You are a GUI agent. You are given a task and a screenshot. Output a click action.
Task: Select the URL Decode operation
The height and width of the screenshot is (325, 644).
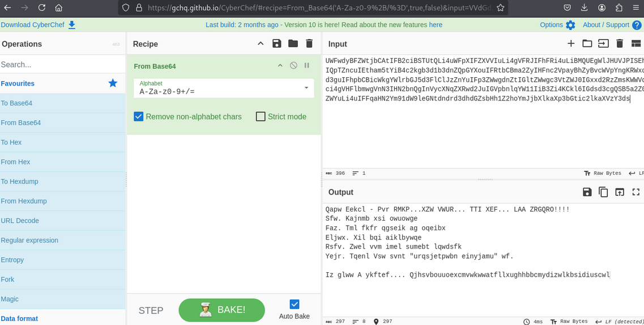coord(20,221)
